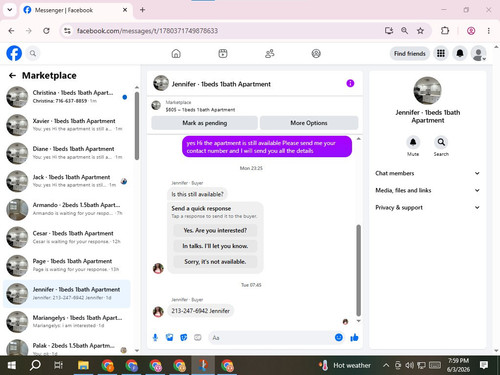Open the Facebook logo home link
This screenshot has height=375, width=500.
[x=14, y=53]
